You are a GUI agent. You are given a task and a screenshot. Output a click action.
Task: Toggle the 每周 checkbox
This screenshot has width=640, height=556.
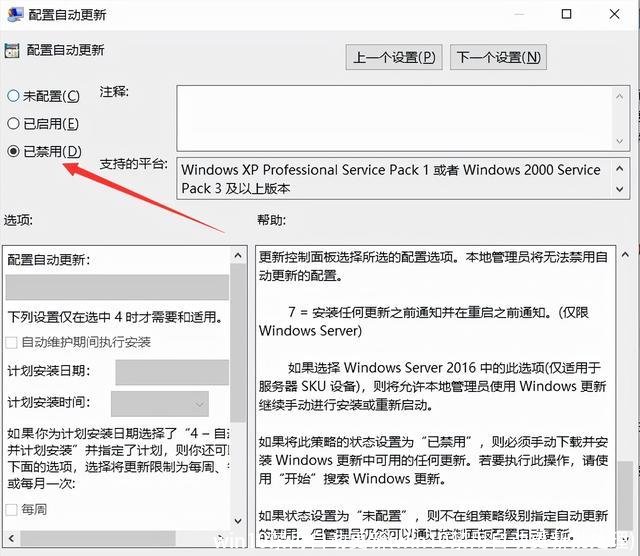coord(11,509)
